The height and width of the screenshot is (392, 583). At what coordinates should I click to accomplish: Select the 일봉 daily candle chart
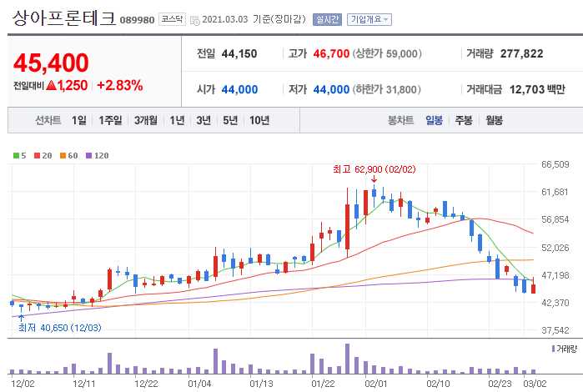[x=434, y=120]
